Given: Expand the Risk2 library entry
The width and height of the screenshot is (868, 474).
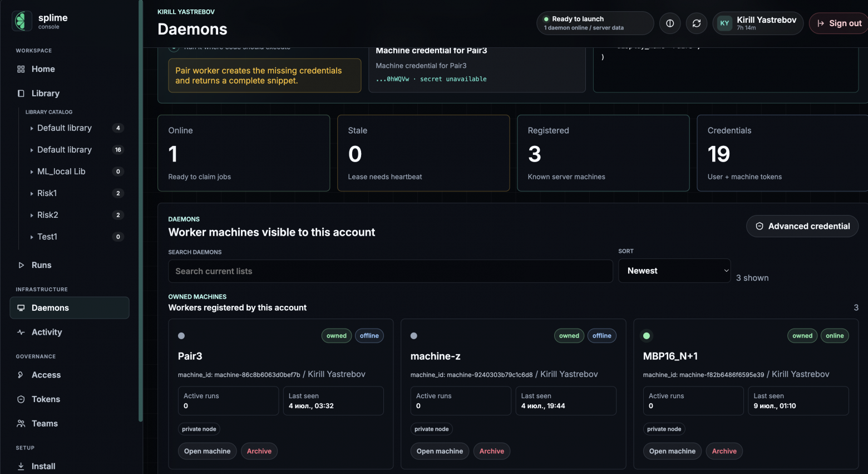Looking at the screenshot, I should pos(32,215).
